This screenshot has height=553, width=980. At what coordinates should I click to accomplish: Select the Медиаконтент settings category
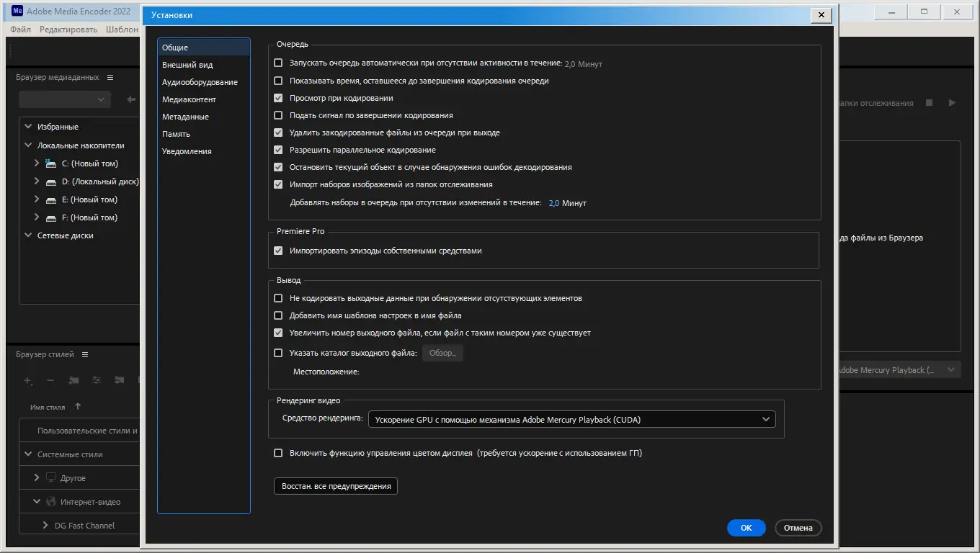(x=204, y=99)
